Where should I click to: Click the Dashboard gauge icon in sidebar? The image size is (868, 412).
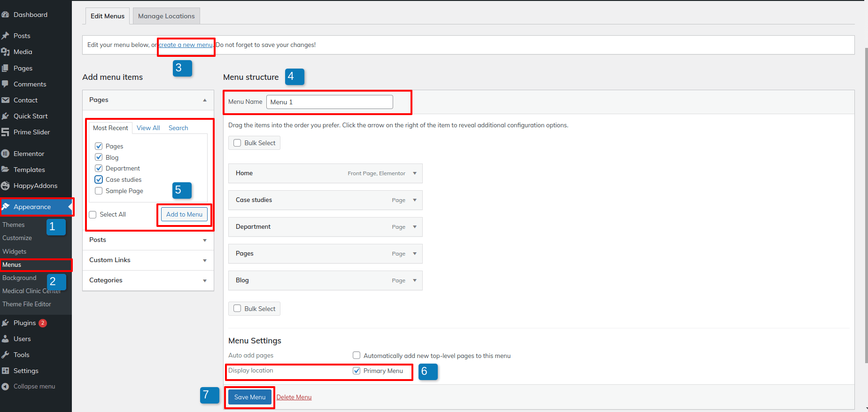point(5,15)
